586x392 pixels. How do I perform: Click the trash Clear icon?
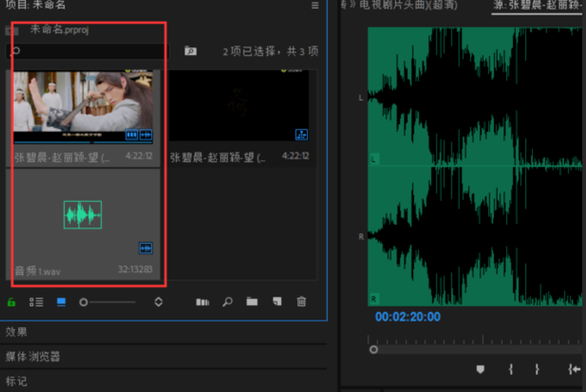point(301,302)
